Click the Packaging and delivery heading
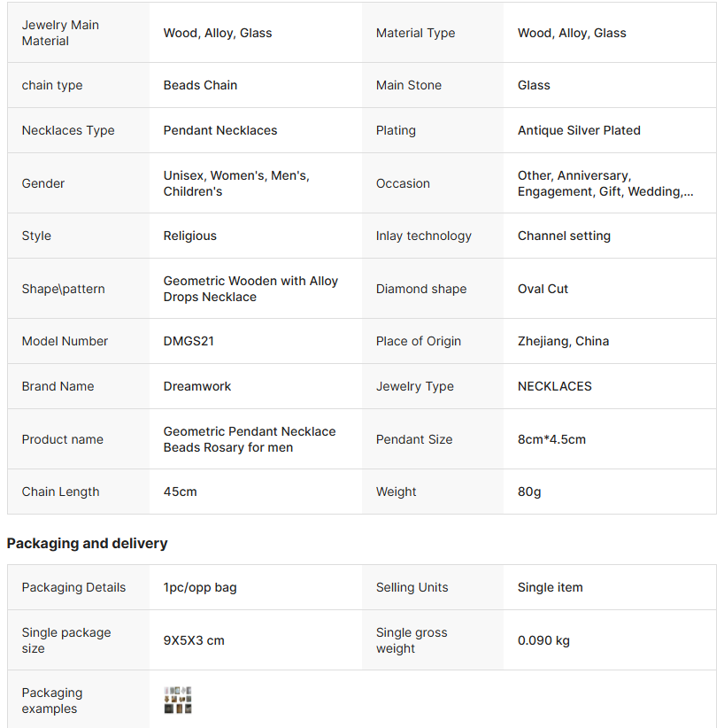724x728 pixels. [87, 544]
